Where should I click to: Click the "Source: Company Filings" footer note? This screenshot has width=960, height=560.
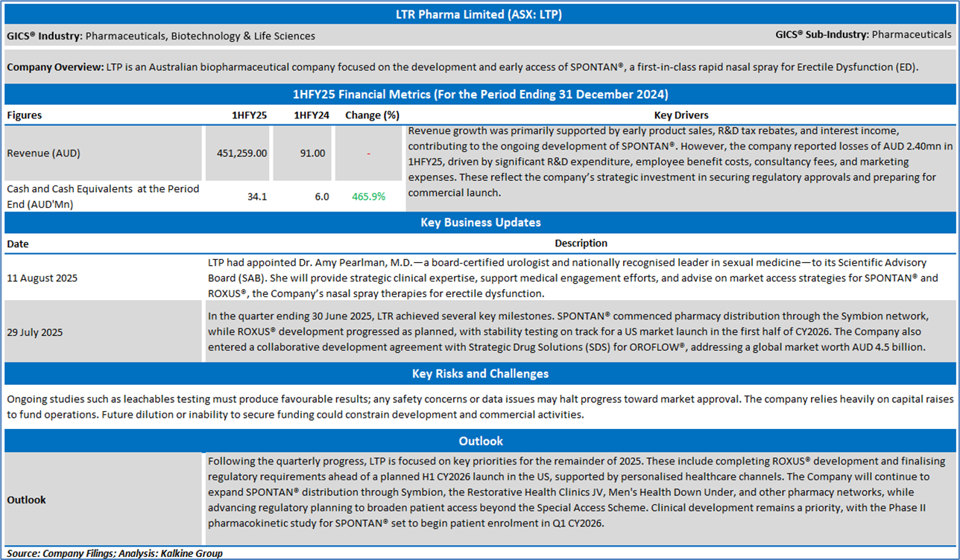click(115, 553)
